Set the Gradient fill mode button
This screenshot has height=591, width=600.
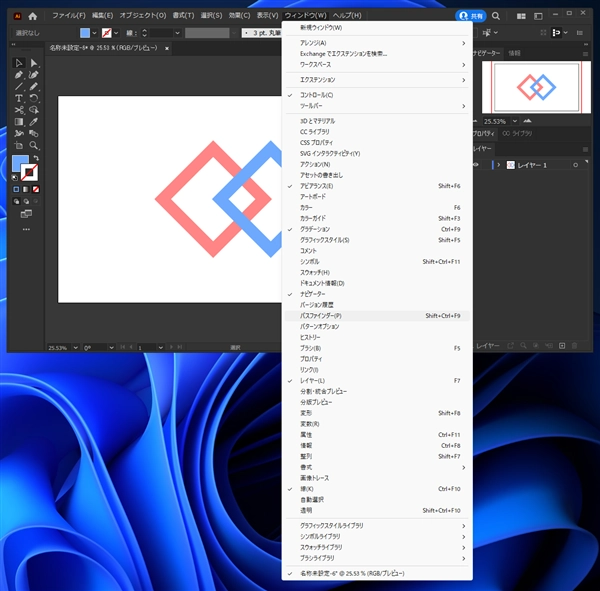coord(26,189)
